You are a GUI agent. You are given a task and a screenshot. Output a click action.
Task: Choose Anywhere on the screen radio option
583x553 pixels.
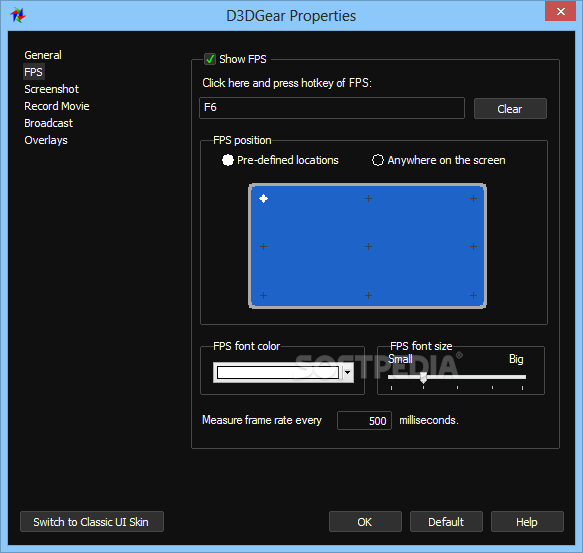tap(378, 160)
